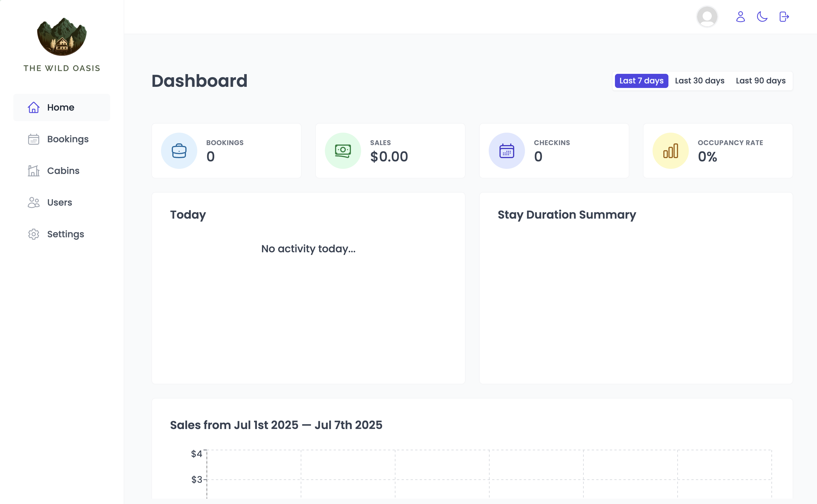The width and height of the screenshot is (817, 504).
Task: Click the Sales from Jul 1st 2025 heading
Action: point(276,425)
